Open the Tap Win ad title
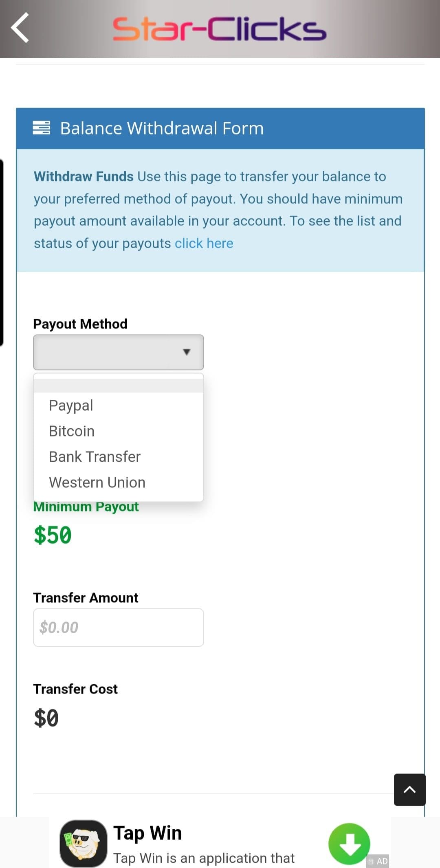Image resolution: width=440 pixels, height=868 pixels. pyautogui.click(x=147, y=833)
